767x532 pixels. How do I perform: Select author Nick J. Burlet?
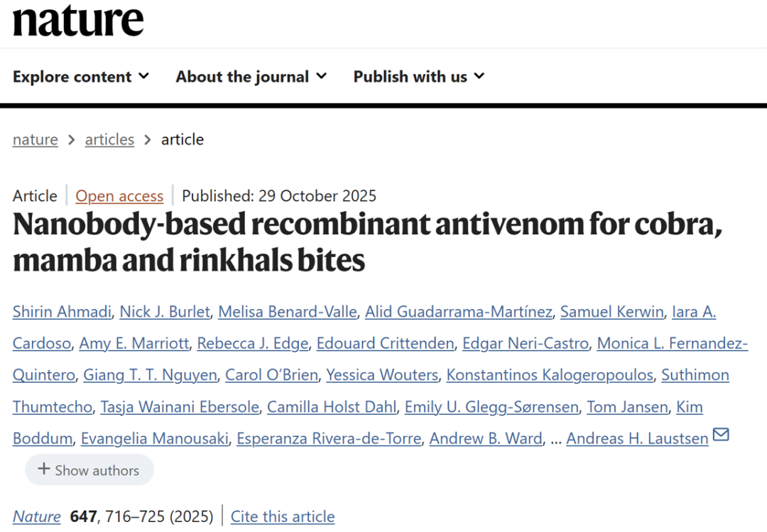[165, 311]
